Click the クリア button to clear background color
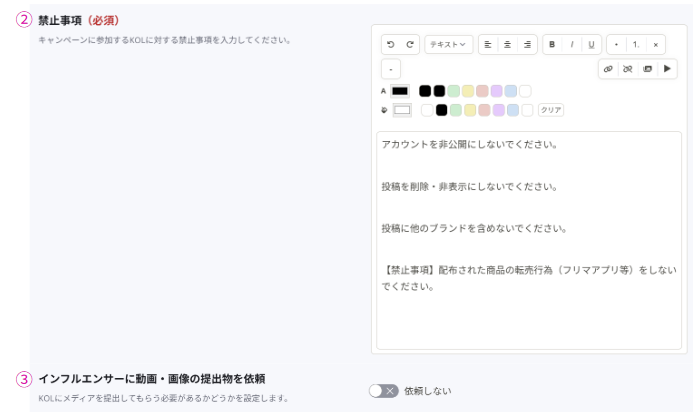 tap(551, 110)
